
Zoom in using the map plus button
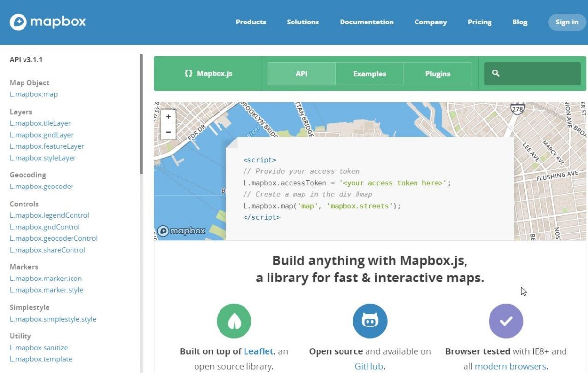[x=168, y=117]
